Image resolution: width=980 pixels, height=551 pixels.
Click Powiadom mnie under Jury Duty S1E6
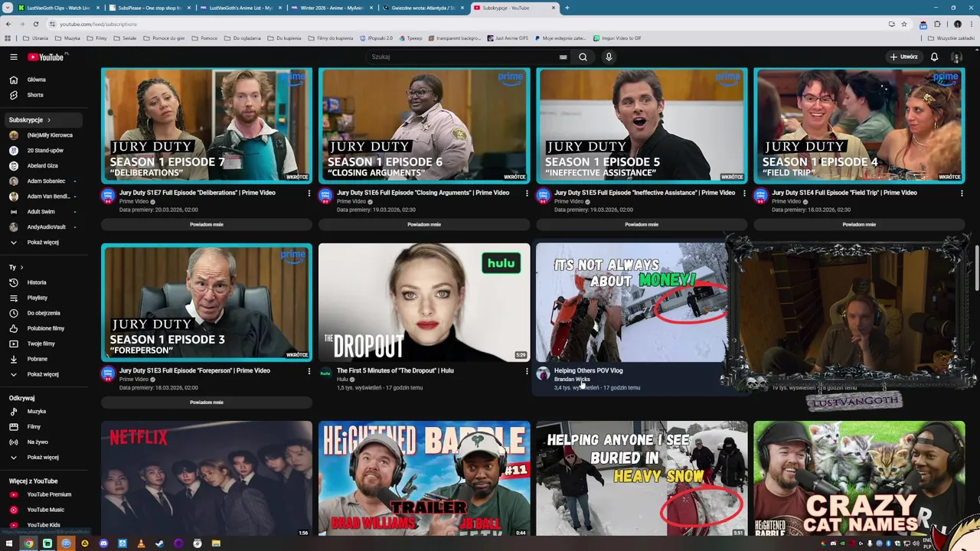pos(424,224)
